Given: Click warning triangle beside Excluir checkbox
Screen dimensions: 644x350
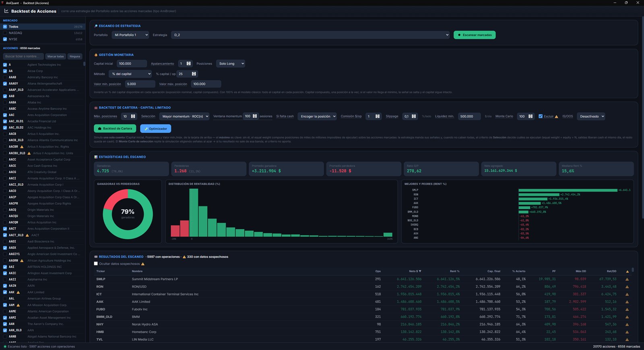Looking at the screenshot, I should (x=556, y=117).
